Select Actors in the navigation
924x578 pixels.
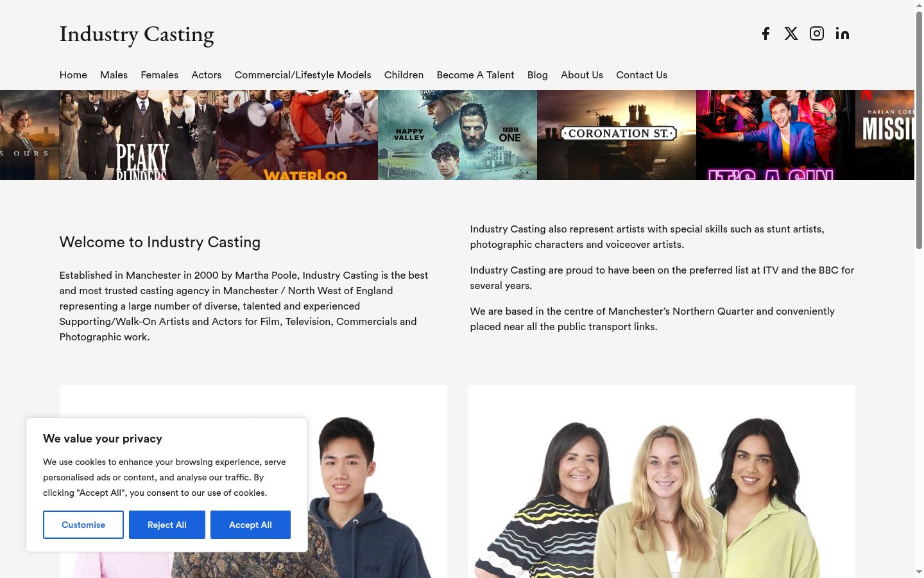[207, 75]
